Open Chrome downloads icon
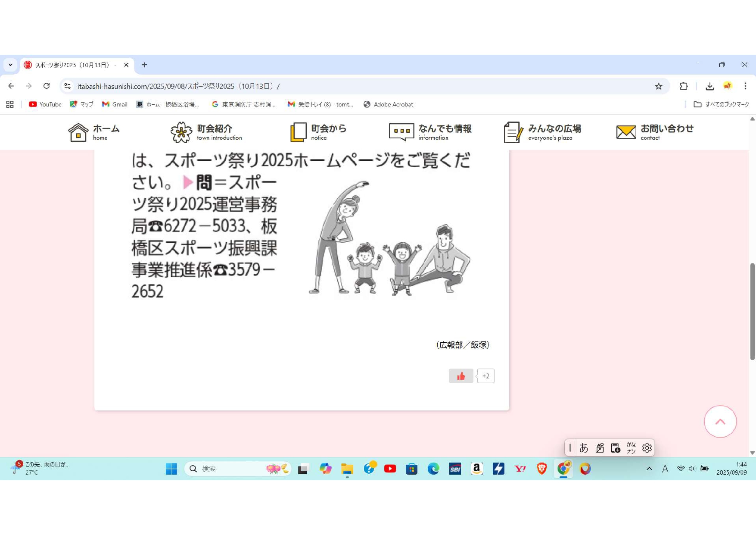The height and width of the screenshot is (535, 756). [x=709, y=86]
